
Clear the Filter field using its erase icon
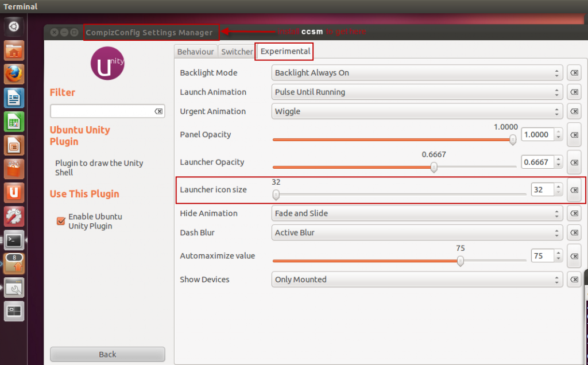coord(158,111)
